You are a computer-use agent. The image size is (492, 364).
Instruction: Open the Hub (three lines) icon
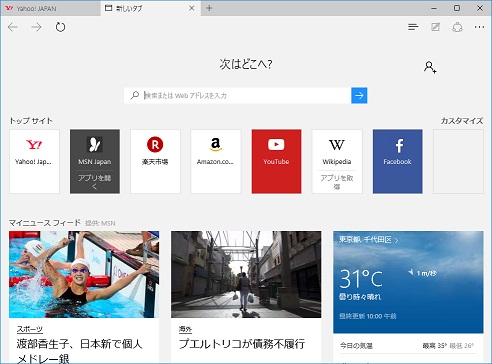pos(413,27)
